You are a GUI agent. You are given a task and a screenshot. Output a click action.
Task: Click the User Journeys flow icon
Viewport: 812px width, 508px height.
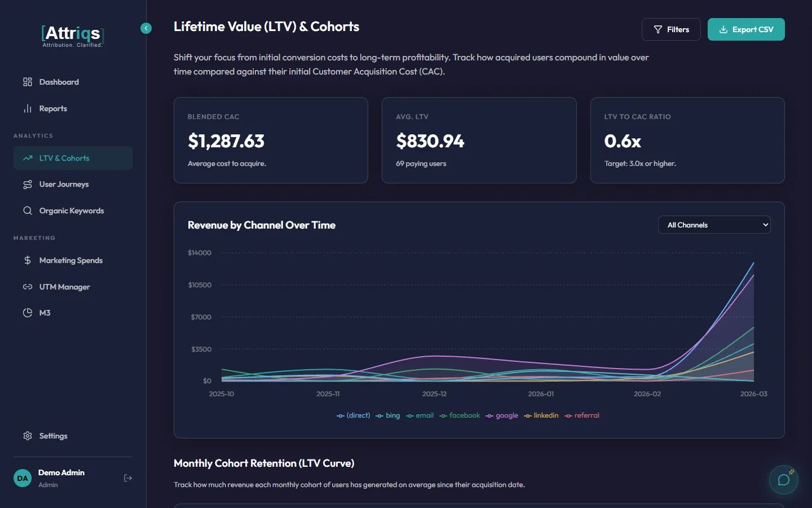point(27,184)
